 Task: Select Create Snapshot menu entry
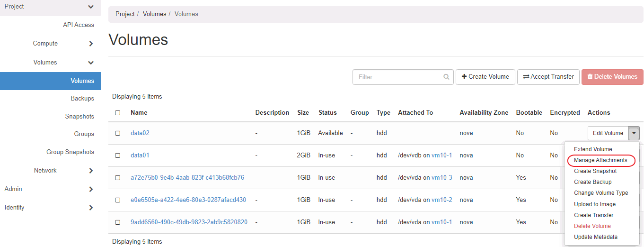pyautogui.click(x=595, y=171)
